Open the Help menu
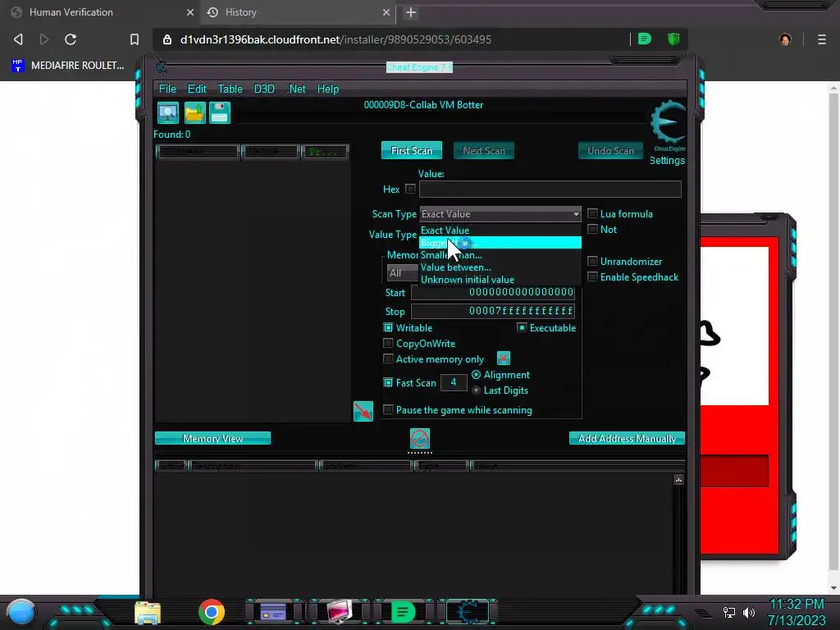Screen dimensions: 840x630 click(x=328, y=89)
